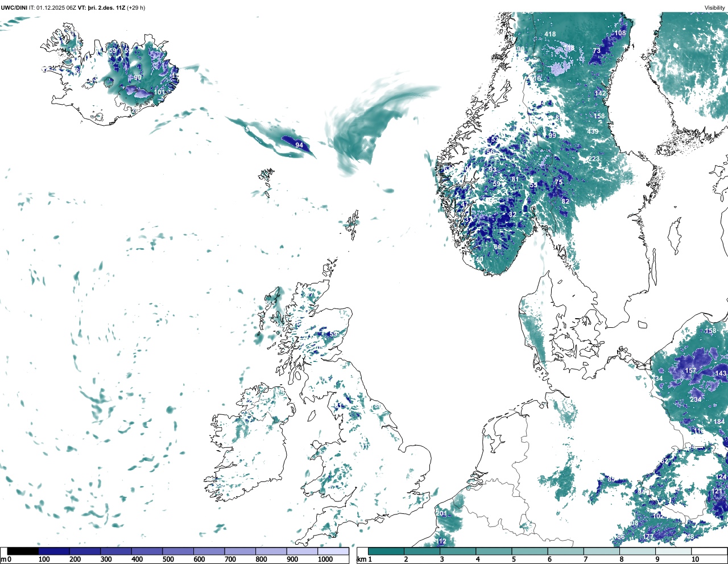Click the 'Visibility' title in the corner
This screenshot has width=728, height=564.
coord(714,8)
